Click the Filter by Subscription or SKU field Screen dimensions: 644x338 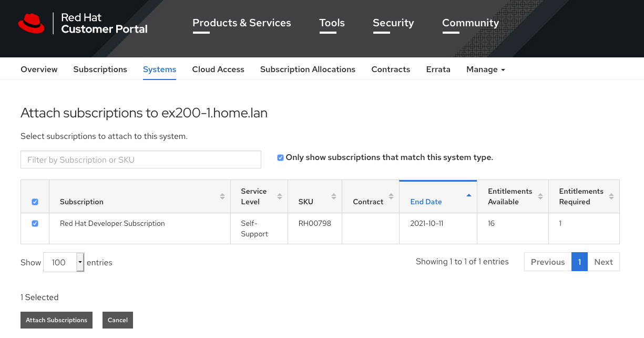click(140, 160)
